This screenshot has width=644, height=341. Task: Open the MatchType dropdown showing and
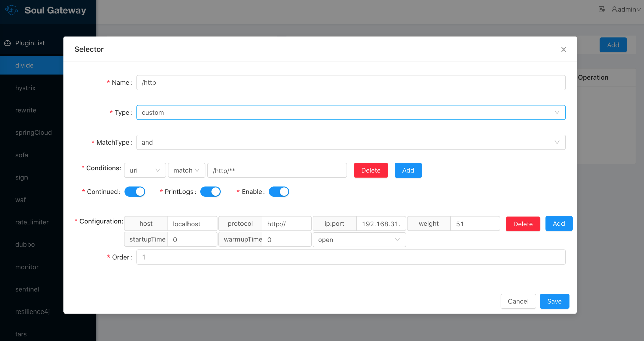click(351, 142)
